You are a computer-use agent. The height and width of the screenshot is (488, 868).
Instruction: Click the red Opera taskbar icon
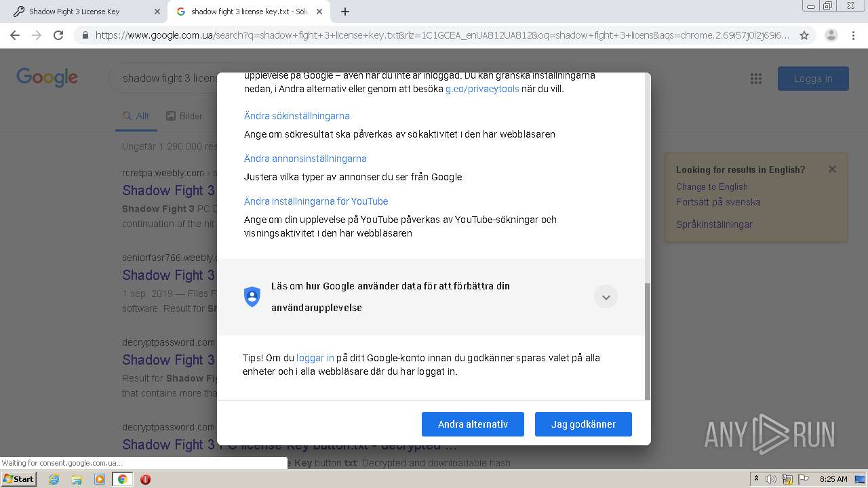(x=145, y=479)
